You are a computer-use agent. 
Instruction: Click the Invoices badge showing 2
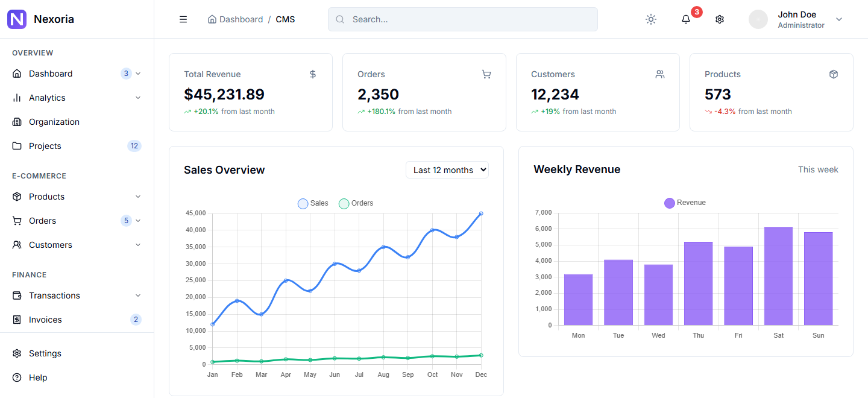pyautogui.click(x=136, y=320)
